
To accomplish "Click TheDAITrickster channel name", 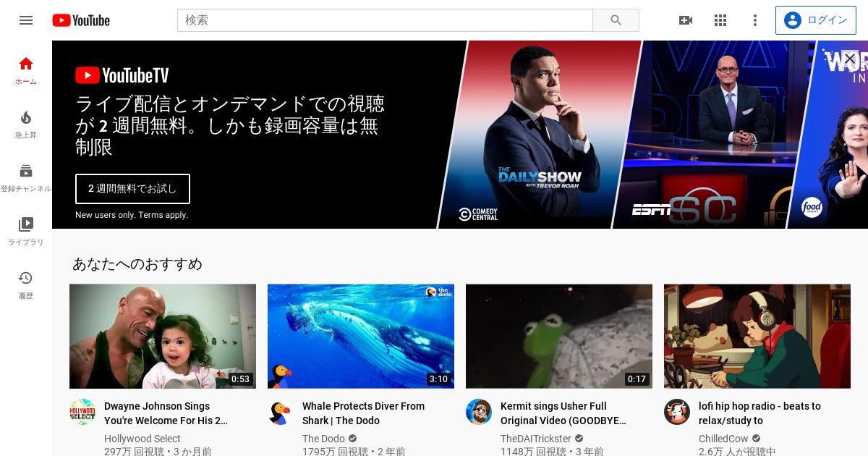I will (536, 439).
